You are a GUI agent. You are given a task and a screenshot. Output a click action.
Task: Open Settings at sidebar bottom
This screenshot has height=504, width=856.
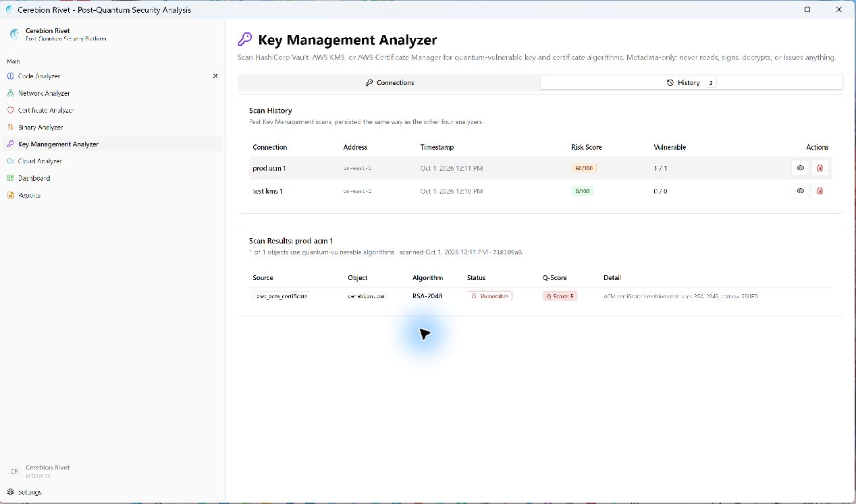(x=112, y=492)
